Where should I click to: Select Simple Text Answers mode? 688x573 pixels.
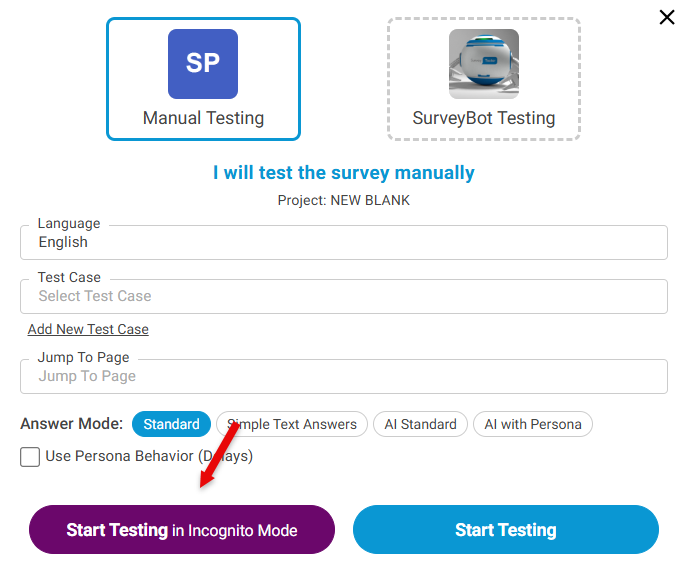pos(292,424)
